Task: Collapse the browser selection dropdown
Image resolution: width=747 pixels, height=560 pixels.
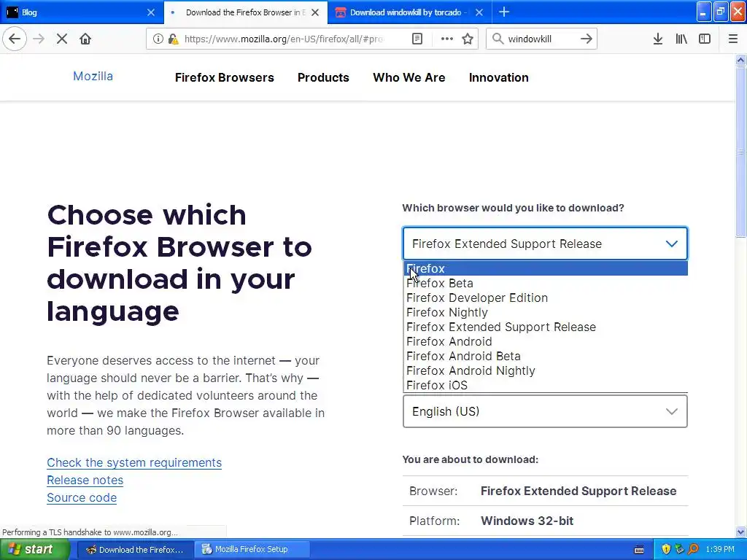Action: [x=545, y=244]
